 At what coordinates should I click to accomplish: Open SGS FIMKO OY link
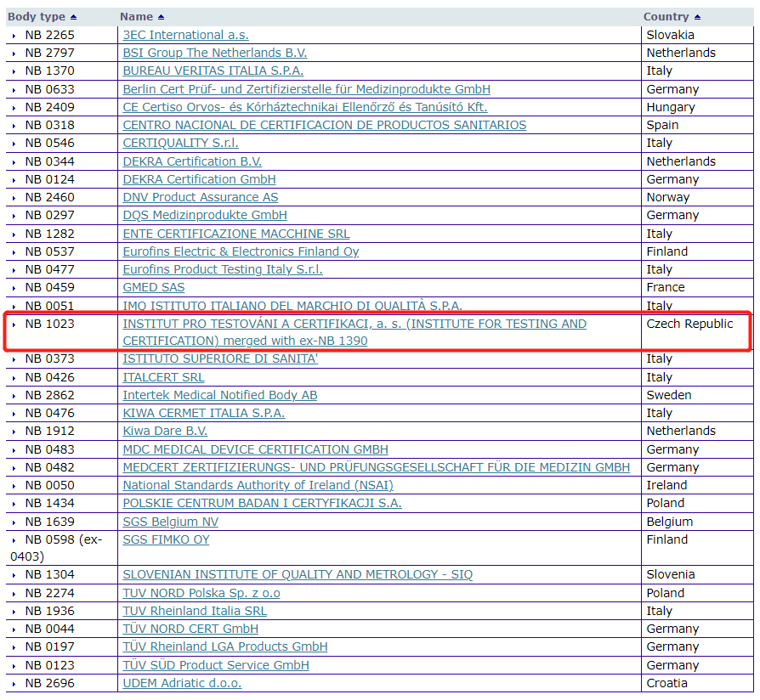coord(166,539)
